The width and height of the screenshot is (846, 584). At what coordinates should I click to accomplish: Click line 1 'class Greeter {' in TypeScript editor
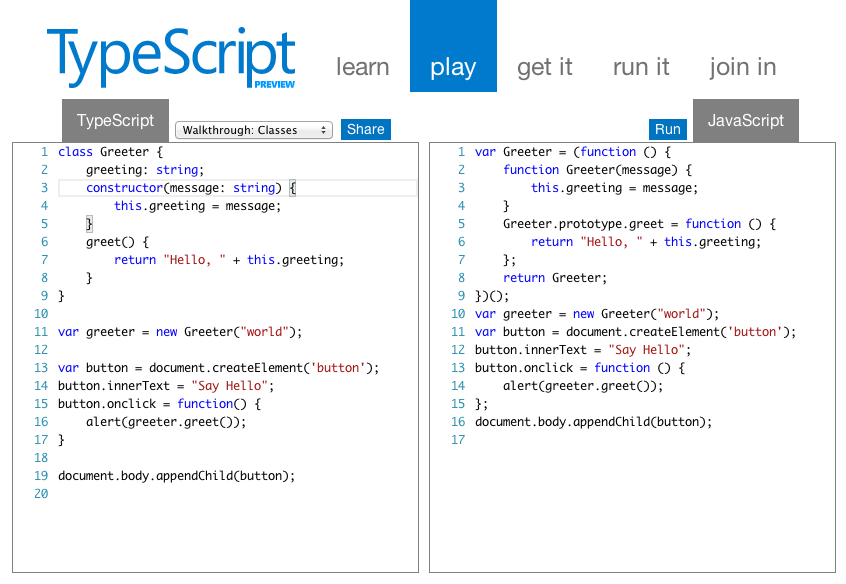click(x=110, y=152)
